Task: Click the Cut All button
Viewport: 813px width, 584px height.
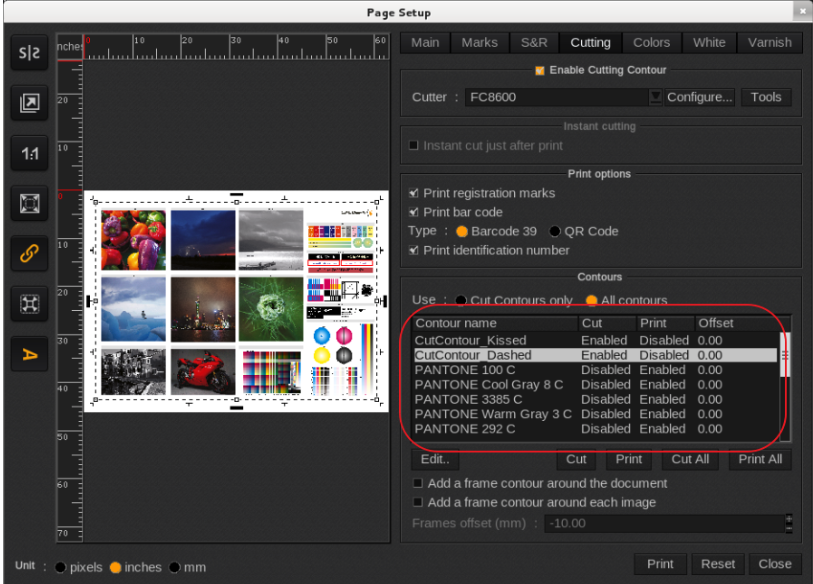Action: [690, 459]
